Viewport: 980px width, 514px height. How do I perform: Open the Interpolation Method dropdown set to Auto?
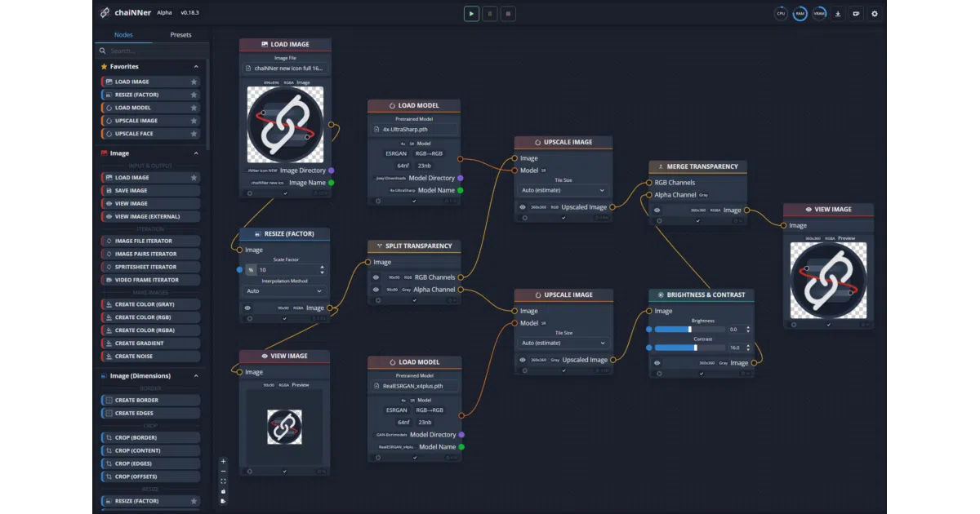point(284,290)
